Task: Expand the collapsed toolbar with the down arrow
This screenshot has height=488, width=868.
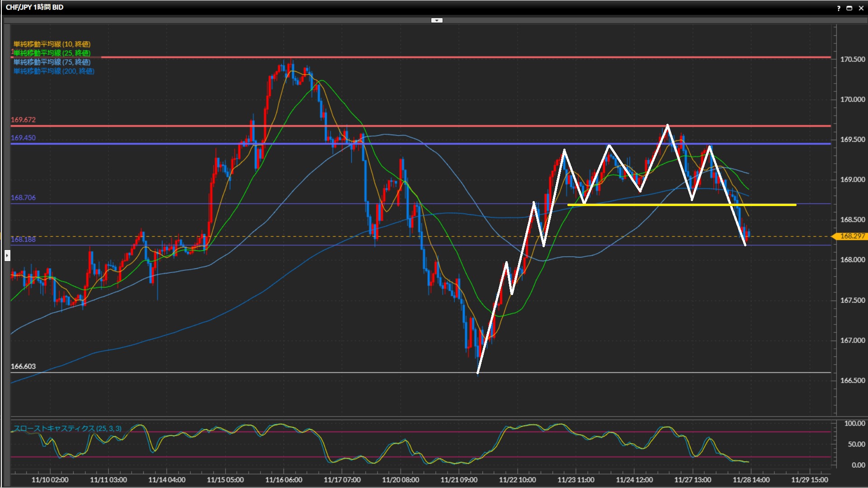Action: (x=437, y=20)
